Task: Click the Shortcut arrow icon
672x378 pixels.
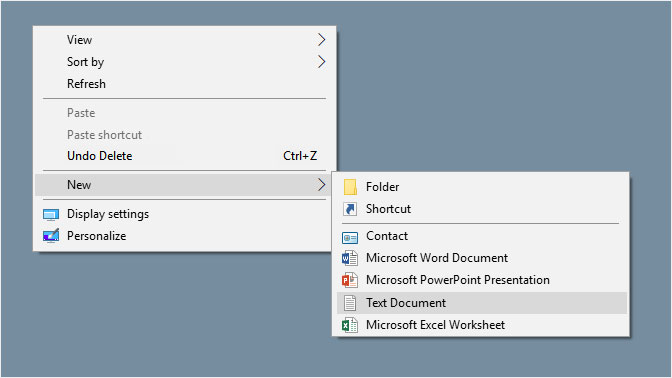Action: click(x=350, y=209)
